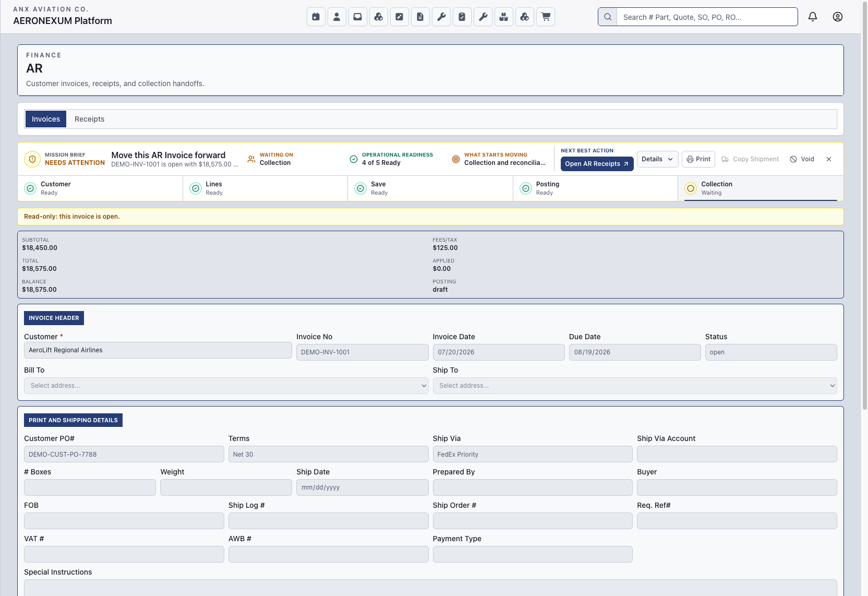Open the person/contacts toolbar icon
This screenshot has height=596, width=868.
click(337, 17)
